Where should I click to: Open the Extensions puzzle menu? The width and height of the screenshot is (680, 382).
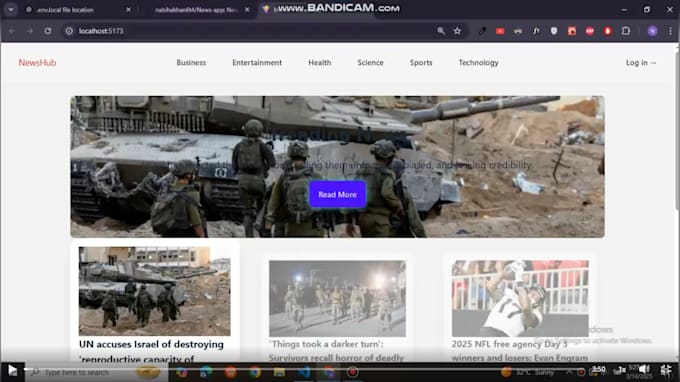[x=626, y=31]
